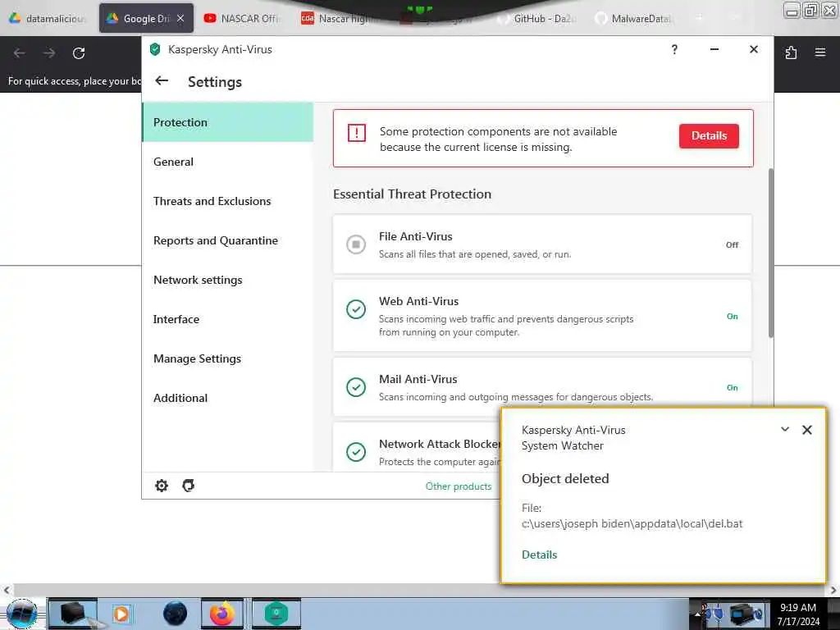
Task: Open Additional settings section
Action: [228, 398]
